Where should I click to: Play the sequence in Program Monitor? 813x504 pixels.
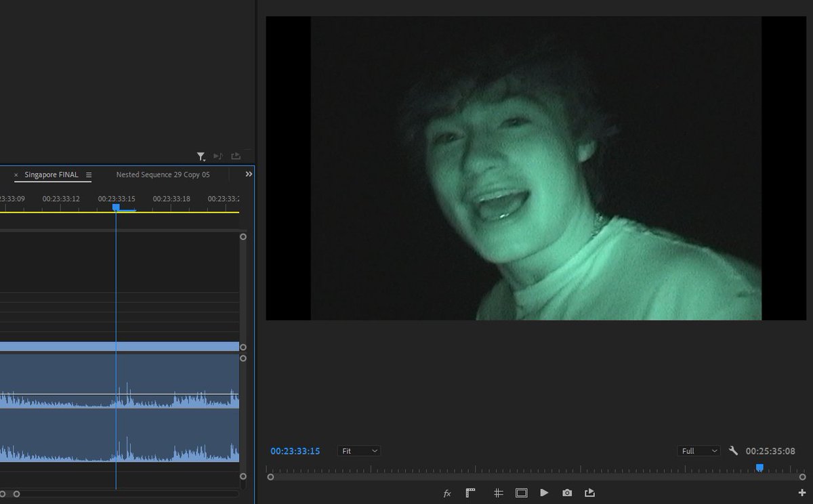[544, 493]
